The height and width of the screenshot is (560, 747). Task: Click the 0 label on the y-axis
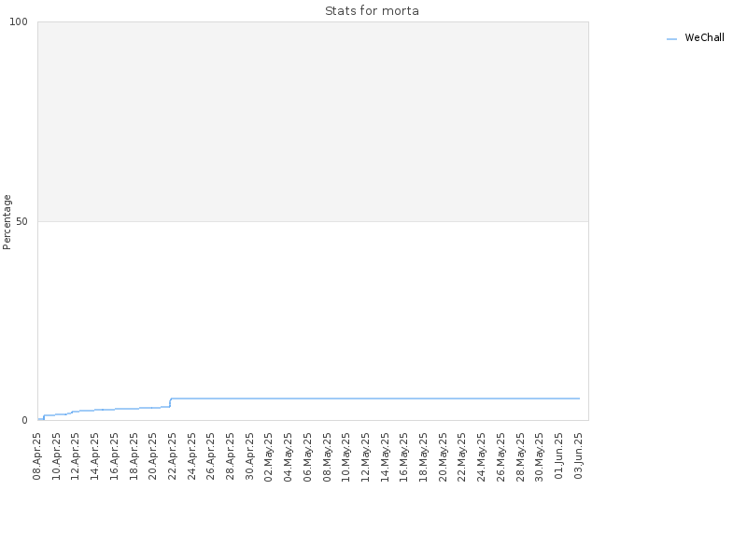[25, 420]
